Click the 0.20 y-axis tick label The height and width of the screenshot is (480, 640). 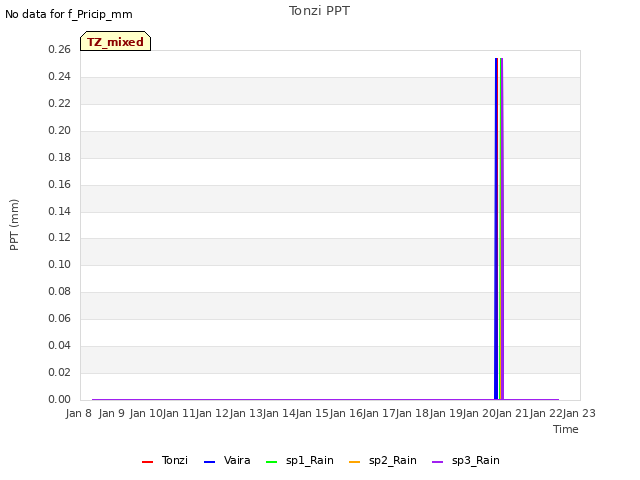pyautogui.click(x=60, y=130)
